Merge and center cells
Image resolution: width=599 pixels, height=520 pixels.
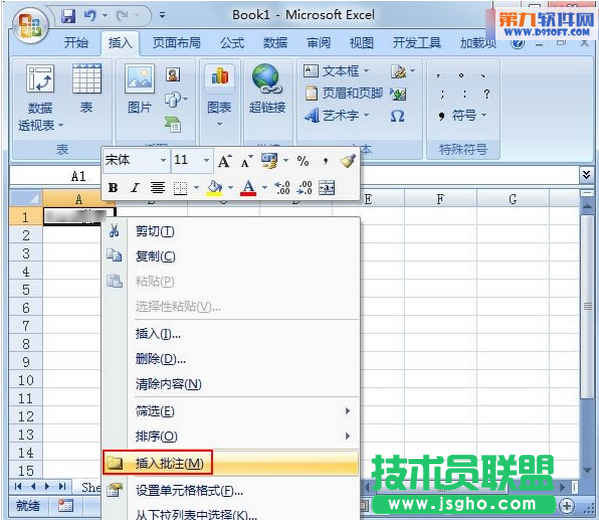pos(327,188)
